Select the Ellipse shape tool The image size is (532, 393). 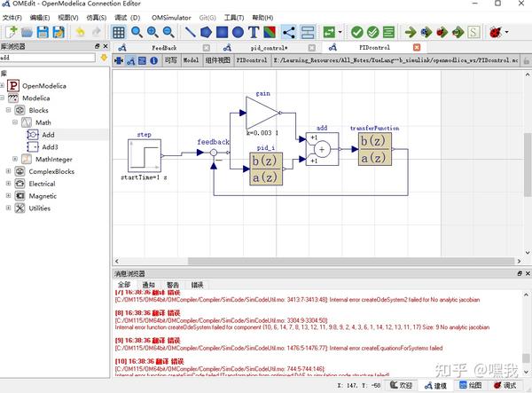[238, 32]
